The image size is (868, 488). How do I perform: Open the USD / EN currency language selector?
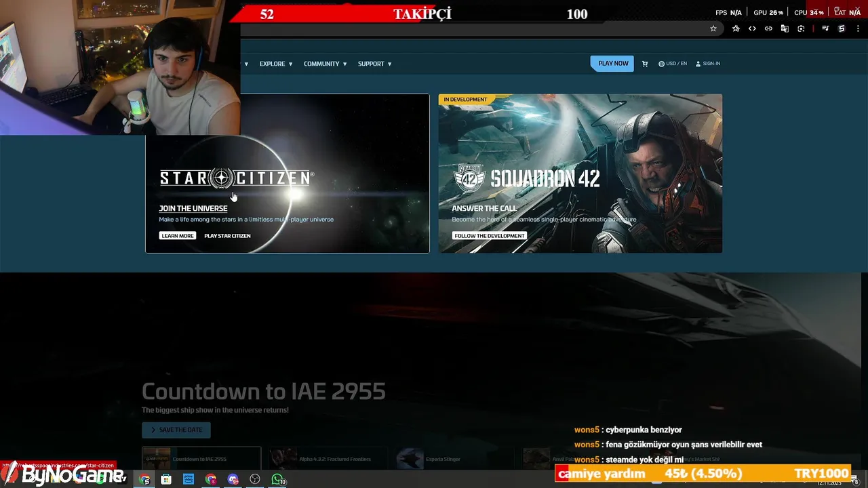click(673, 64)
